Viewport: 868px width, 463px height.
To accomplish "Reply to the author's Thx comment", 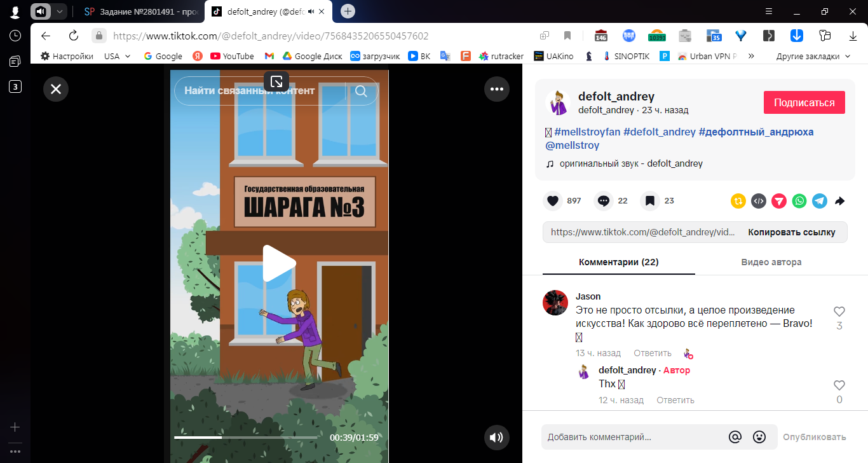I will point(675,400).
